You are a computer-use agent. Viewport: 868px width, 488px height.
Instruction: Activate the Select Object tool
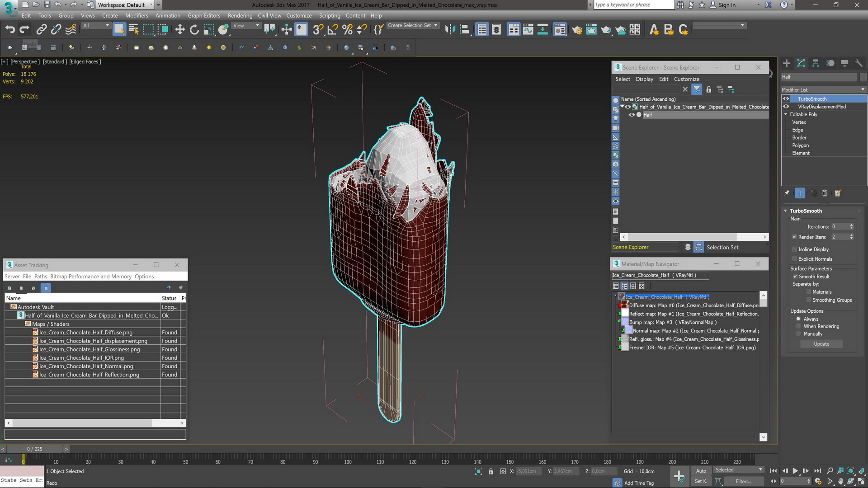[119, 30]
